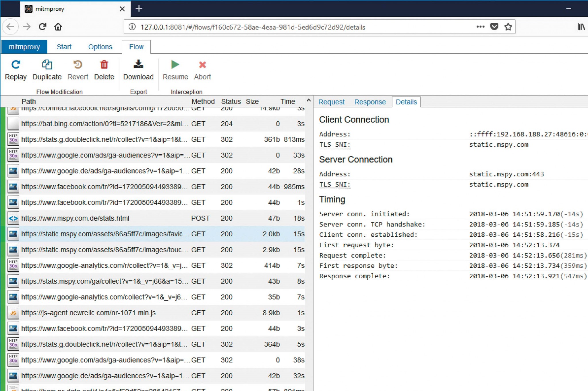Open the Start tab
Screen dimensions: 588x391
64,47
